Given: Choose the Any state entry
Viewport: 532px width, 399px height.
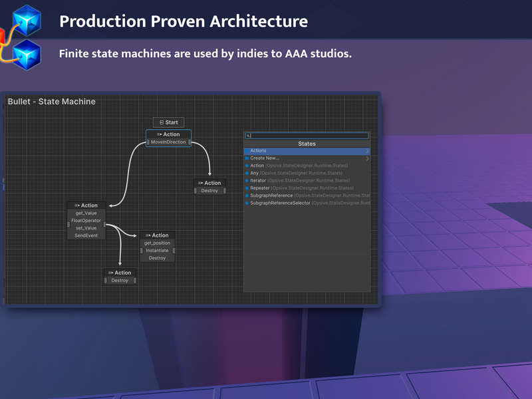Looking at the screenshot, I should pos(307,173).
